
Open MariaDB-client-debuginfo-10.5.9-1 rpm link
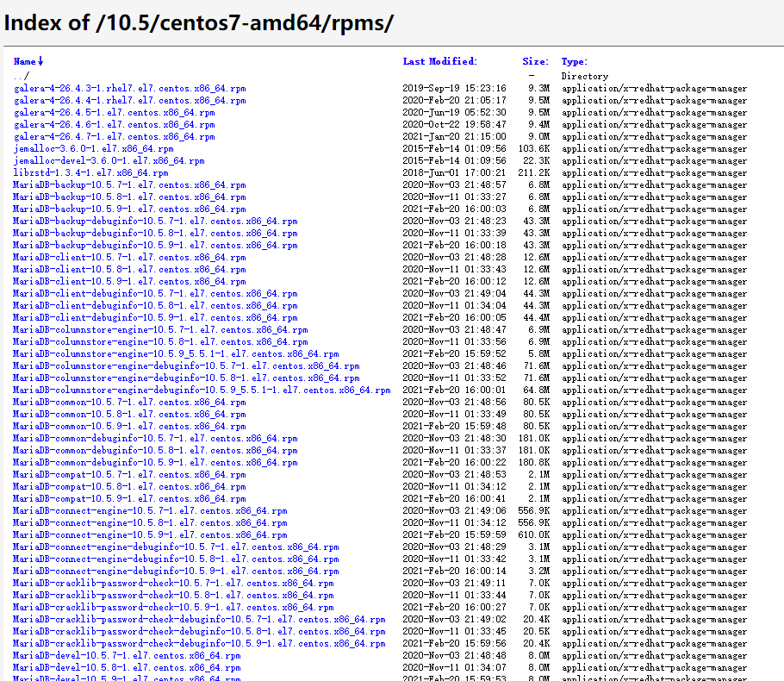(x=155, y=318)
